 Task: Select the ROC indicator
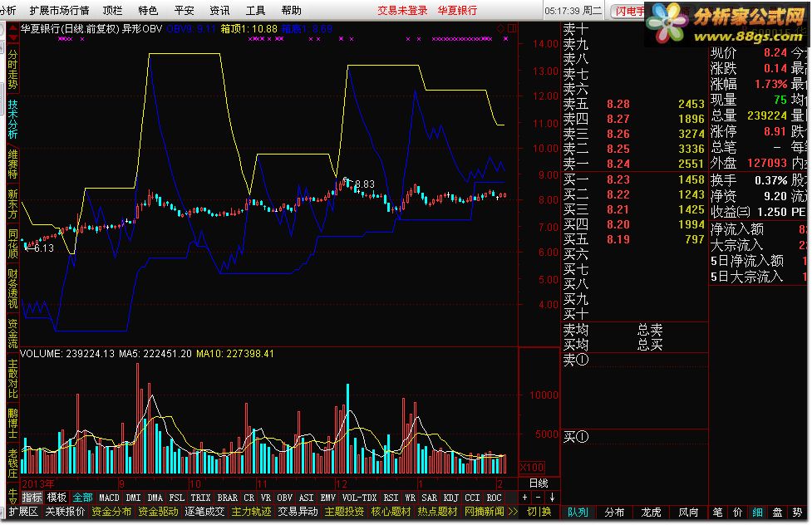click(494, 498)
